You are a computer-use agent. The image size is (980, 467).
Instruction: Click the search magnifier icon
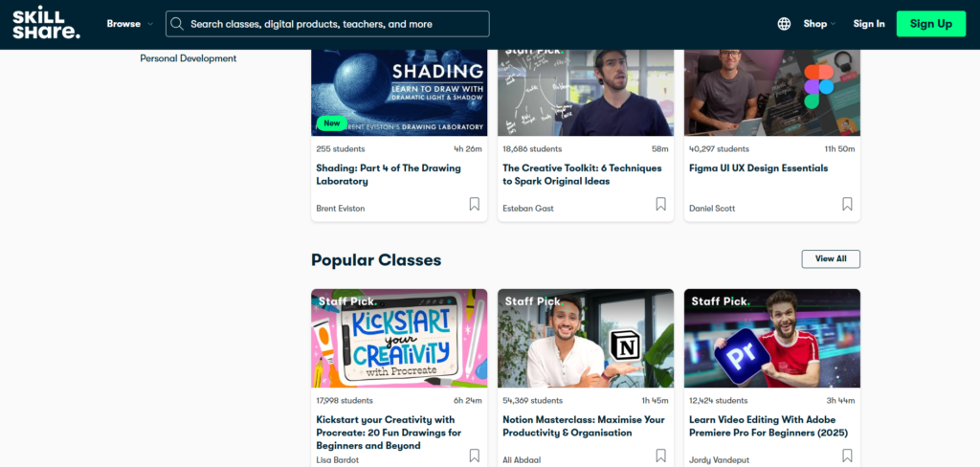coord(177,24)
